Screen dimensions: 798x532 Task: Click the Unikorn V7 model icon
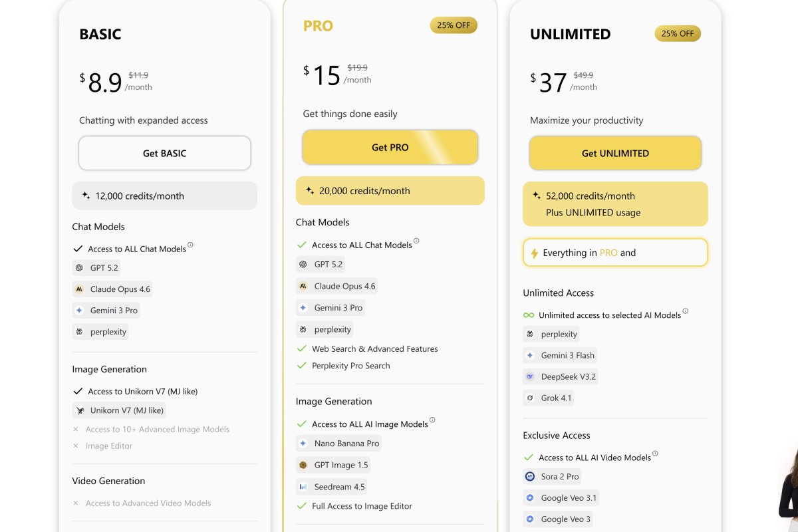click(80, 410)
